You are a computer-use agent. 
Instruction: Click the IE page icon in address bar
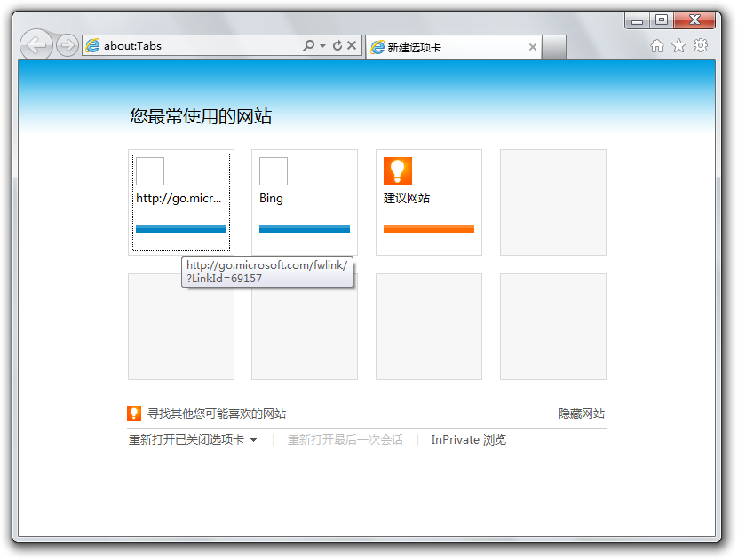point(92,45)
